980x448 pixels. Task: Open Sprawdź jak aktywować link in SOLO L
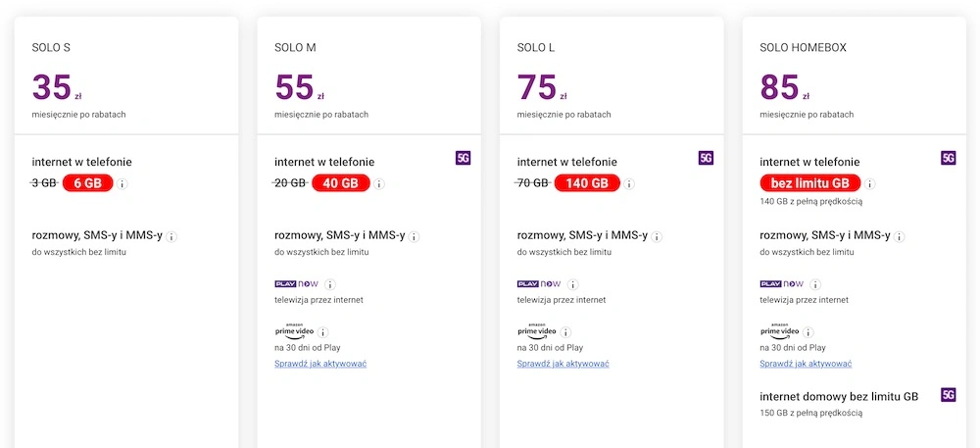tap(563, 364)
